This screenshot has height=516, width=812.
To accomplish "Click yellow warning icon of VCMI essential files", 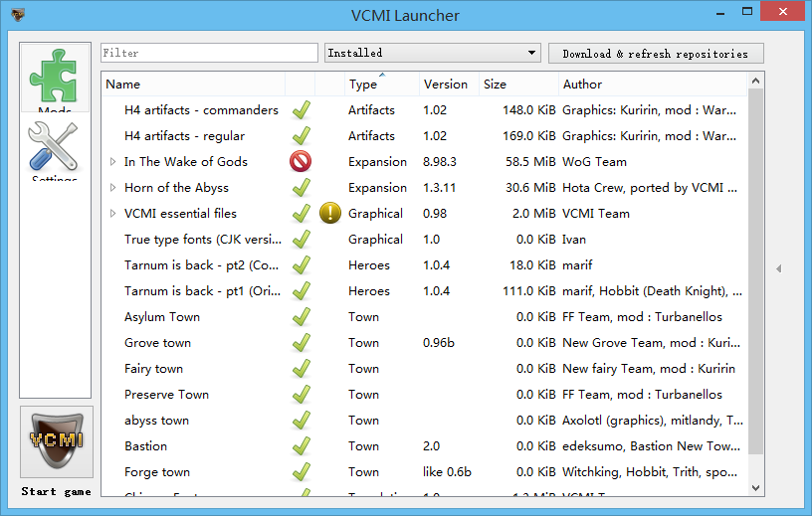I will coord(330,213).
